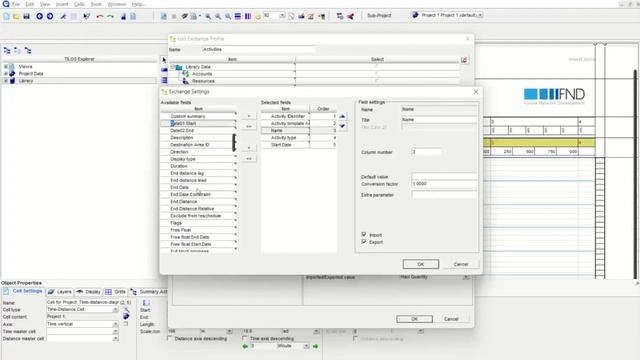Image resolution: width=640 pixels, height=360 pixels.
Task: Open the Cell type dropdown
Action: click(x=116, y=309)
